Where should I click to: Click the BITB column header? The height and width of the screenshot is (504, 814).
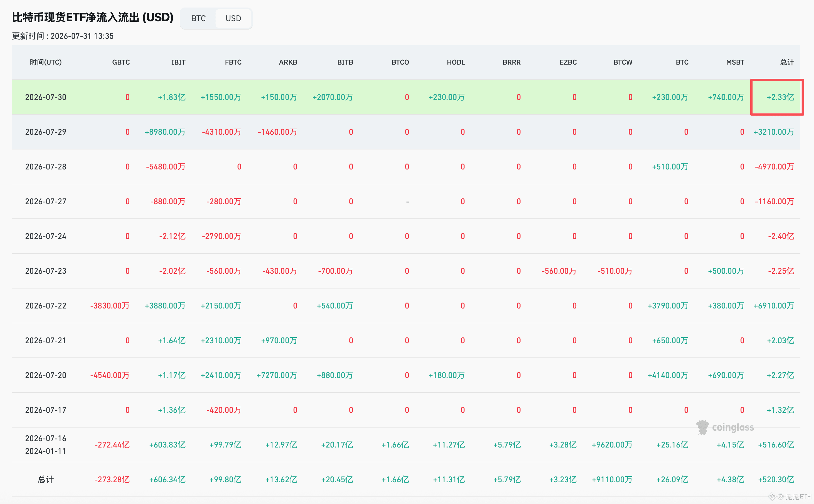(345, 62)
